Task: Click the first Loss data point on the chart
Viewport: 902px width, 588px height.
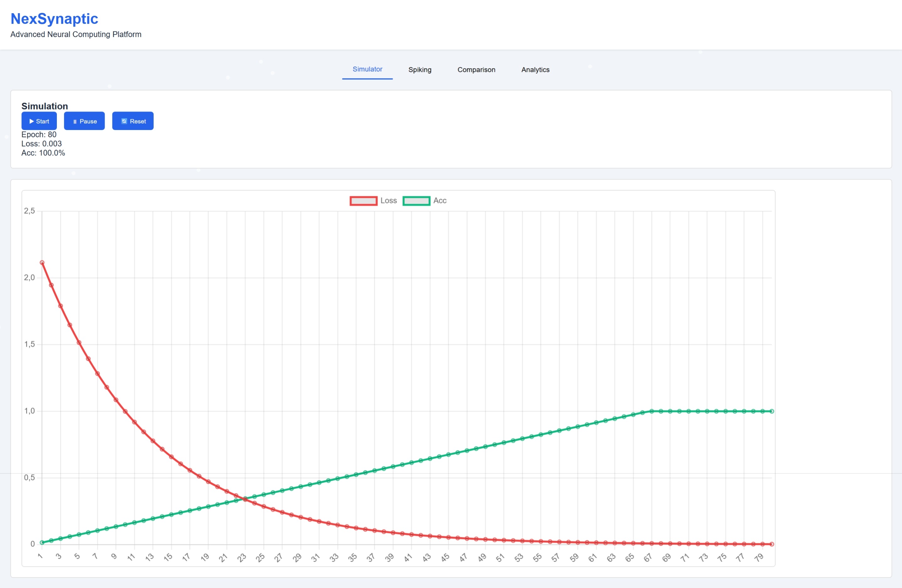Action: pos(42,262)
